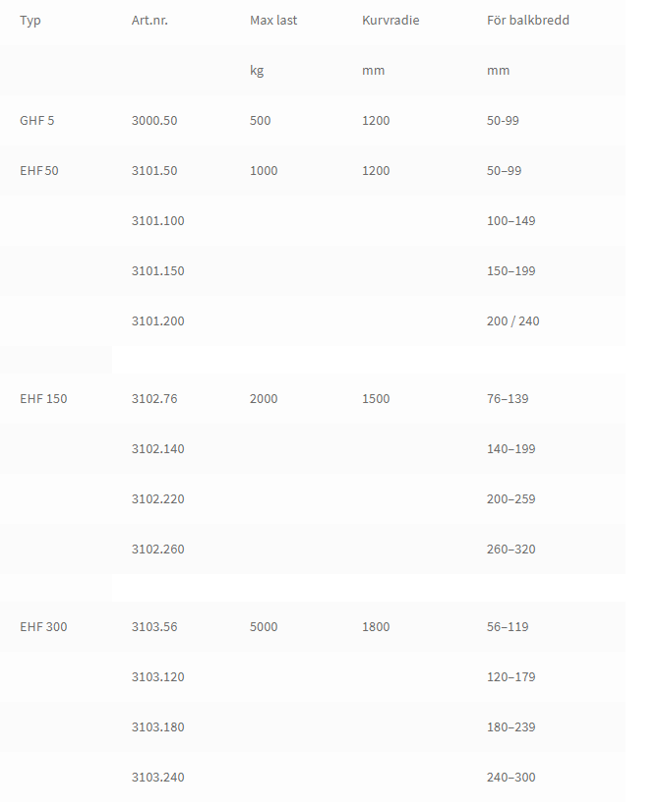Click beam width value 200 / 240
This screenshot has height=812, width=660.
[512, 321]
